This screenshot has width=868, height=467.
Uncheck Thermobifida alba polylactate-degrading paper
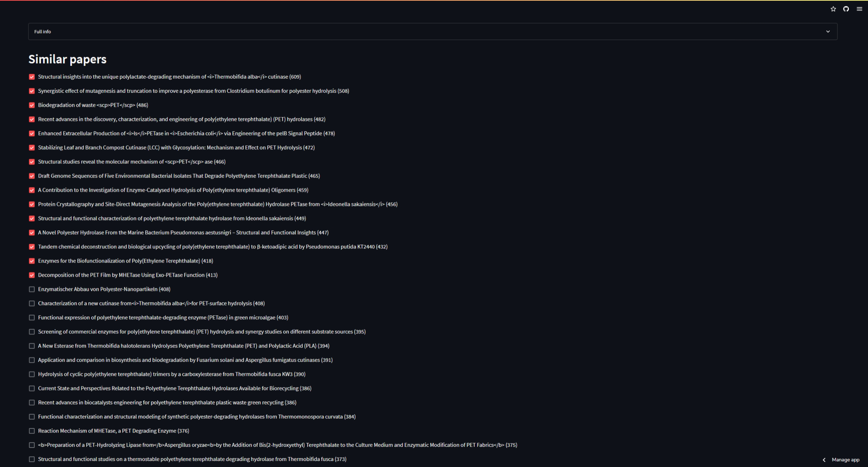[x=32, y=77]
